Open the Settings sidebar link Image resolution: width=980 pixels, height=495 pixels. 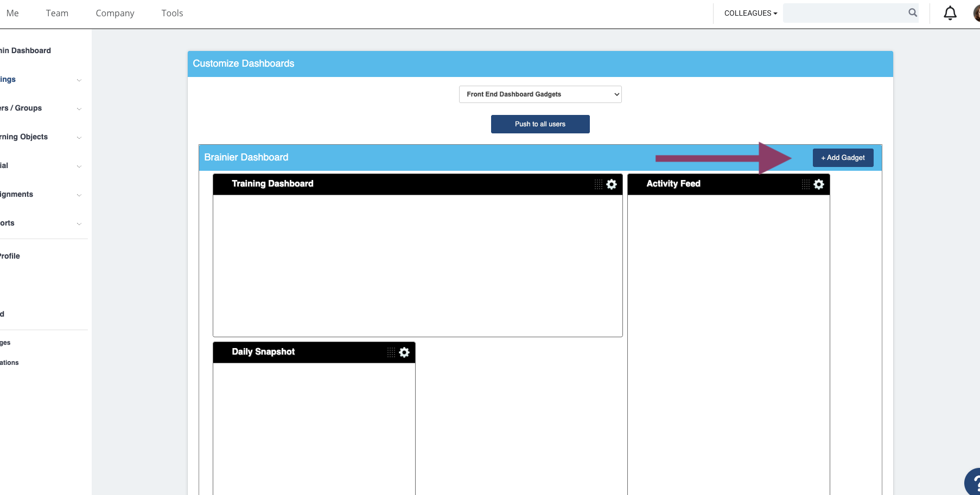[8, 80]
